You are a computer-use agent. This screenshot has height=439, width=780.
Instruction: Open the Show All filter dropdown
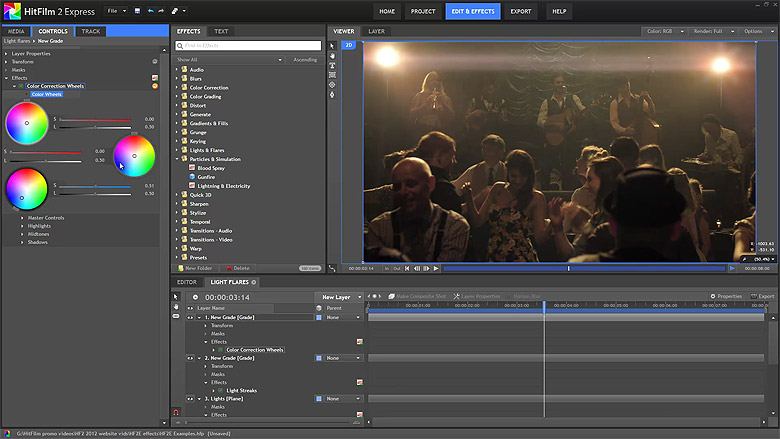[229, 60]
